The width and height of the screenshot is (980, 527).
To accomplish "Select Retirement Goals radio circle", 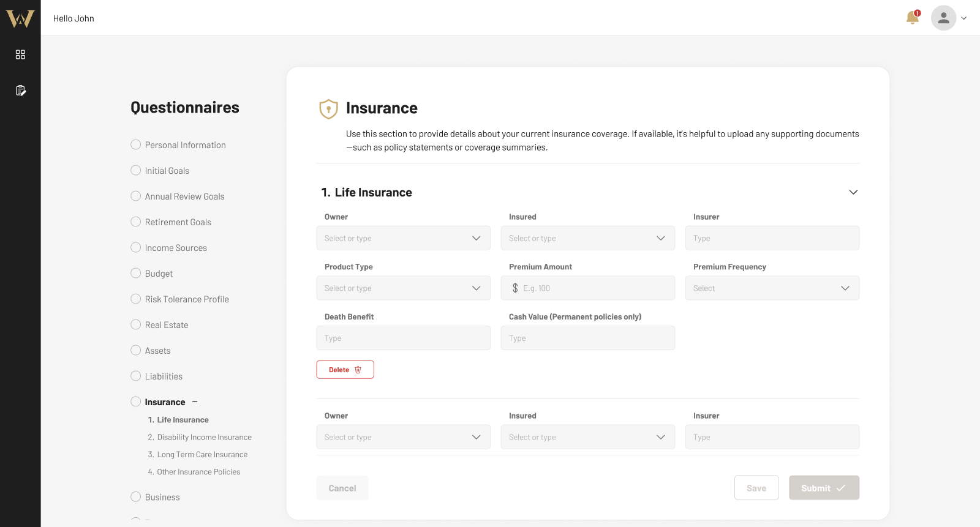I will click(136, 222).
